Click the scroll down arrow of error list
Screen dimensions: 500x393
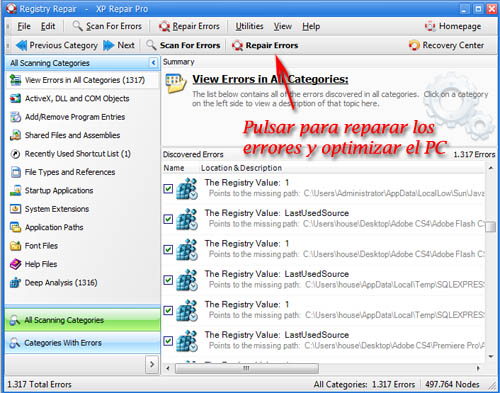pos(491,356)
